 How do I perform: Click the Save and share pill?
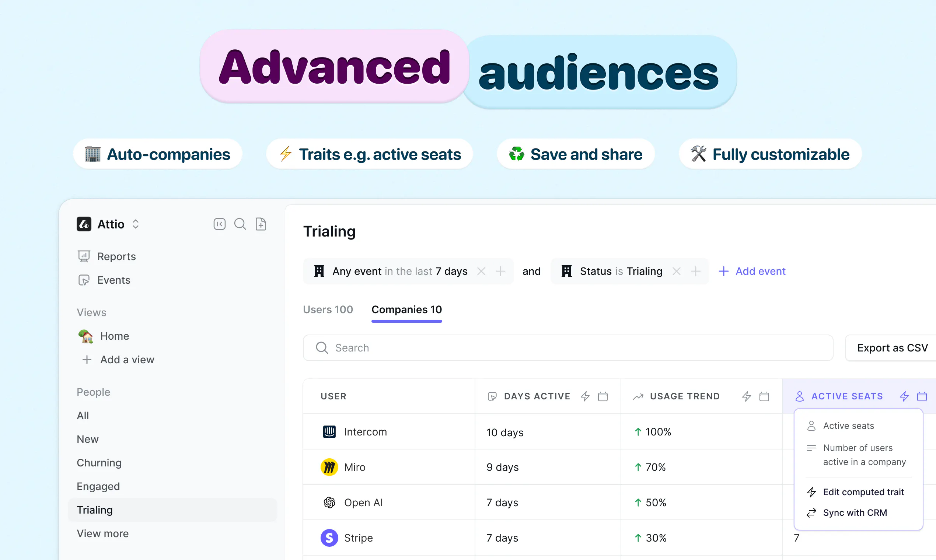(576, 154)
